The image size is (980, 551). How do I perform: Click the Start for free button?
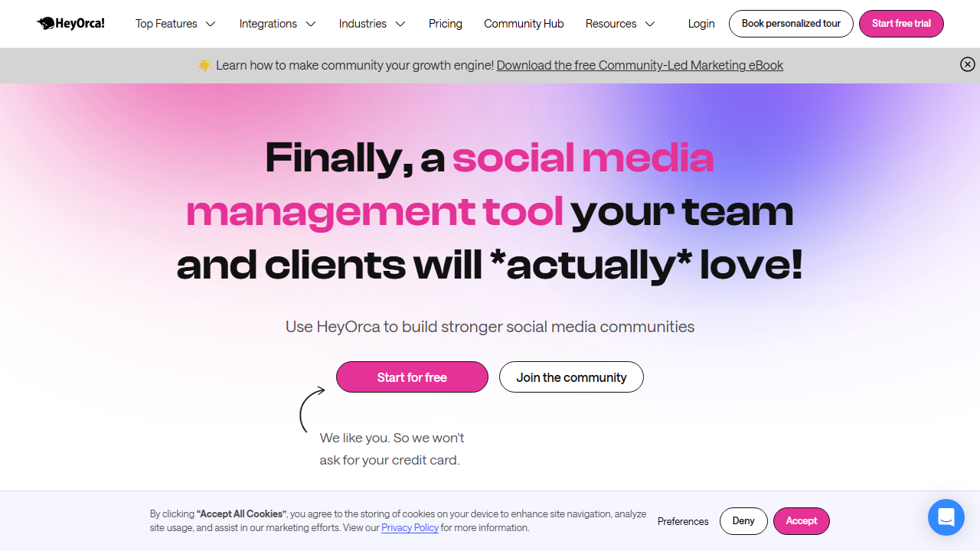click(412, 377)
